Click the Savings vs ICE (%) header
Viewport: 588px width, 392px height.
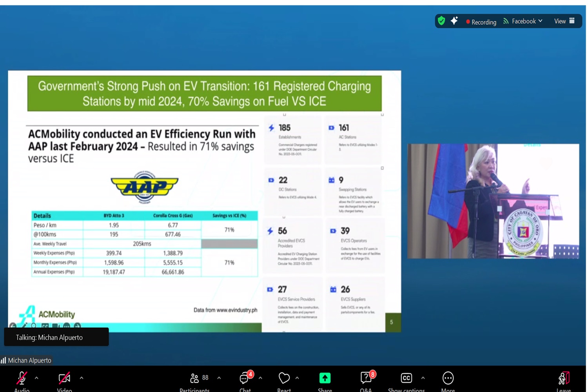click(x=229, y=216)
